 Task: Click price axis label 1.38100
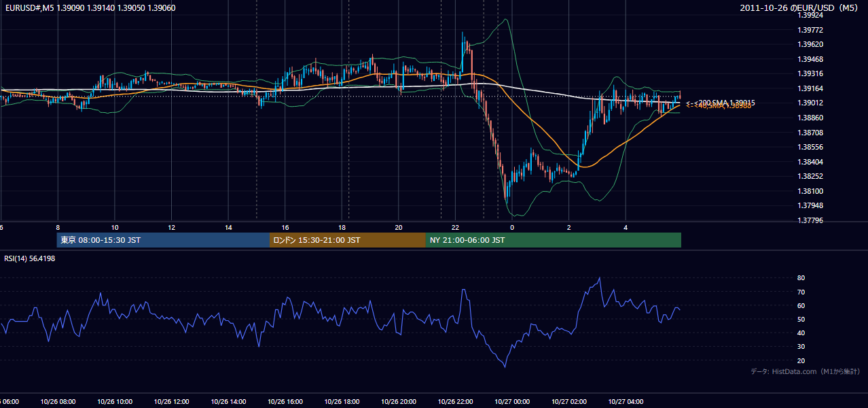click(810, 191)
